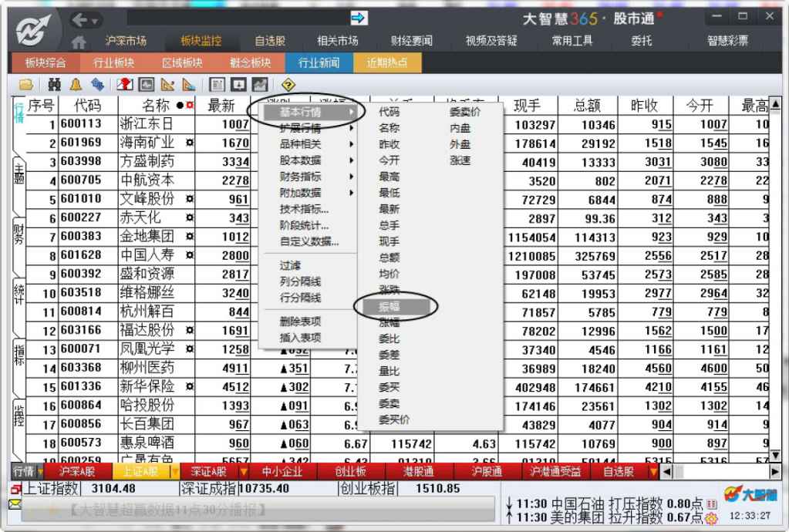This screenshot has height=532, width=789.
Task: Open the news list panel icon
Action: click(217, 85)
